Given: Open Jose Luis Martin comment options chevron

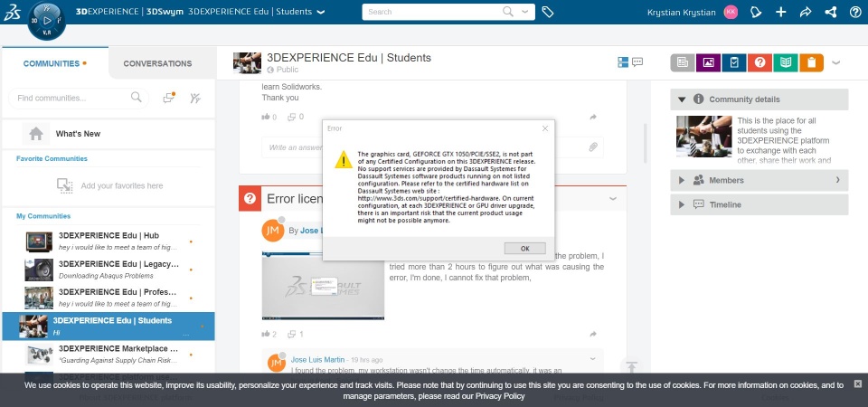Looking at the screenshot, I should pyautogui.click(x=592, y=359).
